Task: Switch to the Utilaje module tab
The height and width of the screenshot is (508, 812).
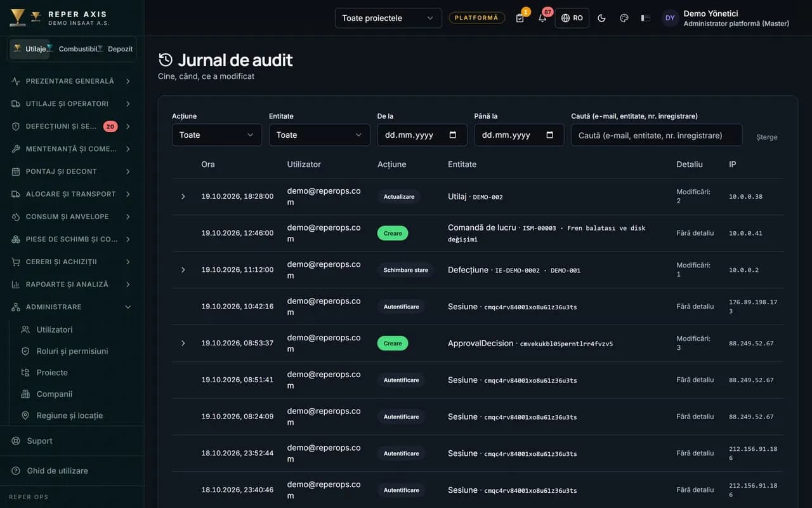Action: point(30,49)
